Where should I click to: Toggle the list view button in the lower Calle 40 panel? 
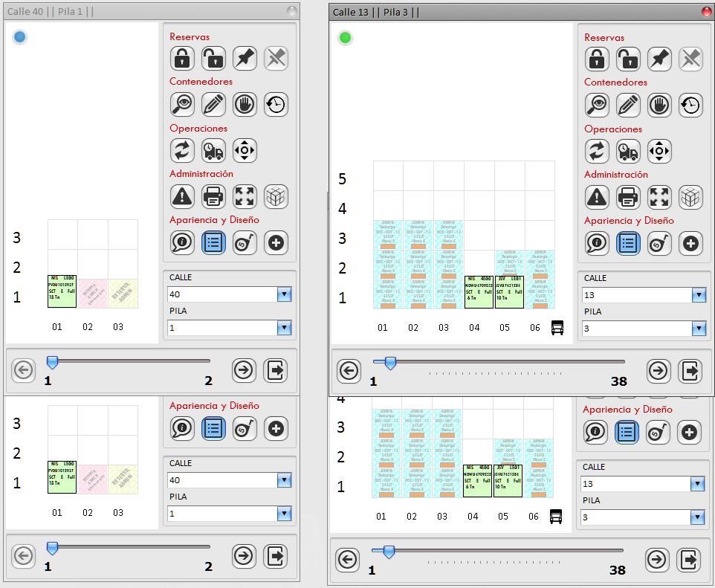tap(213, 428)
